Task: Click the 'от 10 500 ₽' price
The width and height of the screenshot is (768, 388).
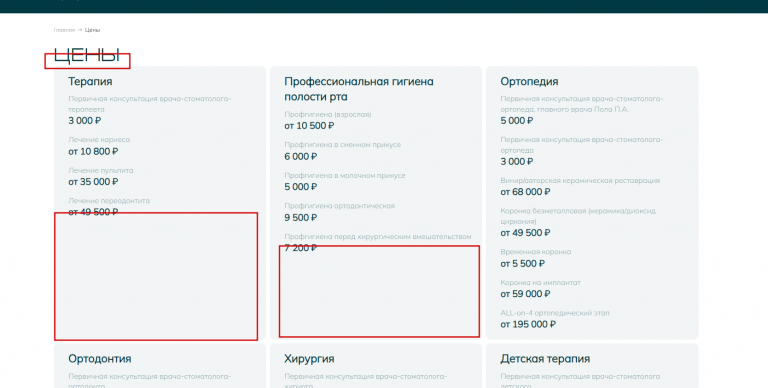Action: click(309, 126)
